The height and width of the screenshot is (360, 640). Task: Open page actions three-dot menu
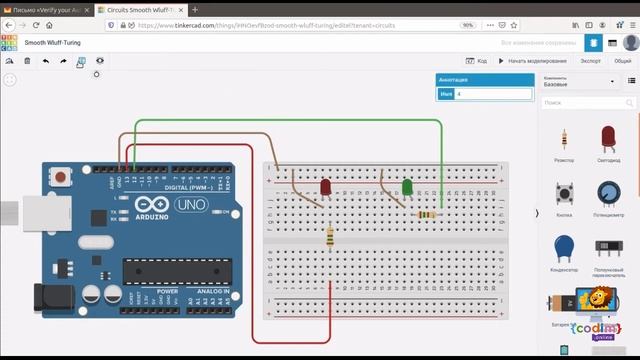490,25
